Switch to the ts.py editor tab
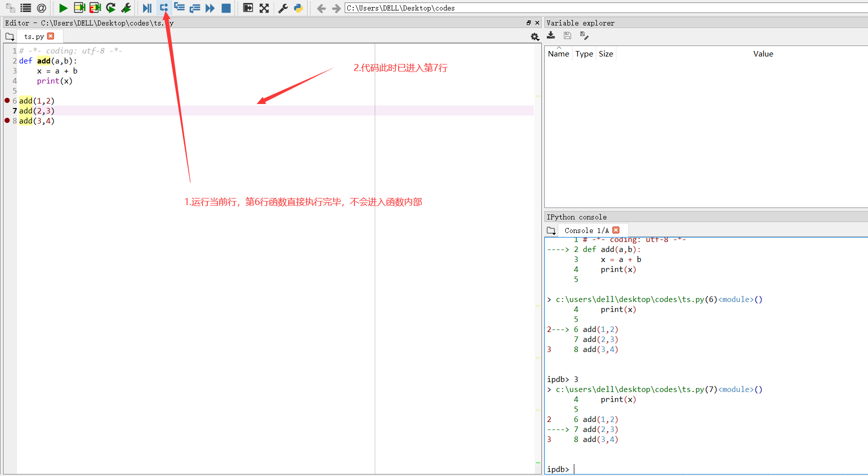 35,36
